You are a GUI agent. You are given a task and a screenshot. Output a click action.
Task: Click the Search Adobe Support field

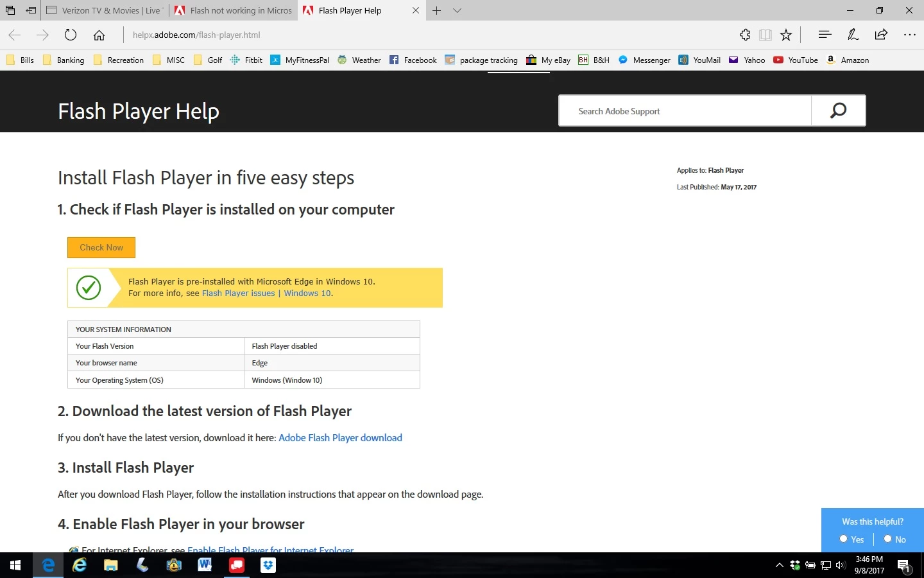click(685, 111)
